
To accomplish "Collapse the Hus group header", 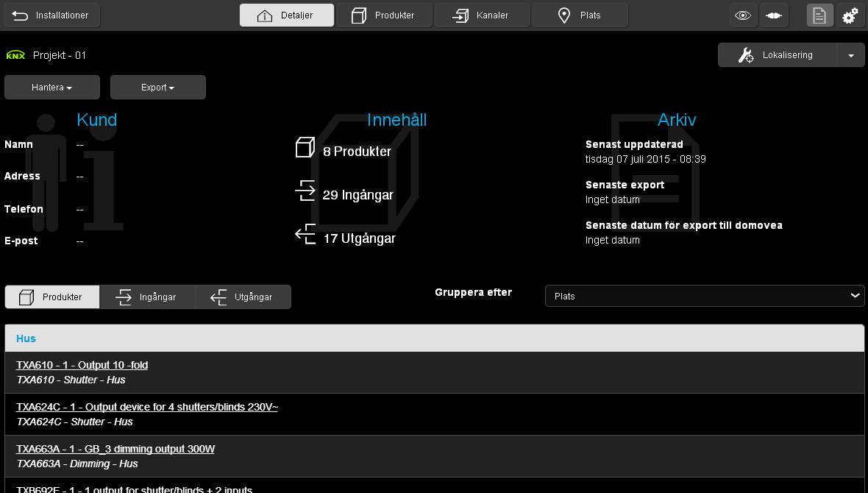I will tap(435, 338).
